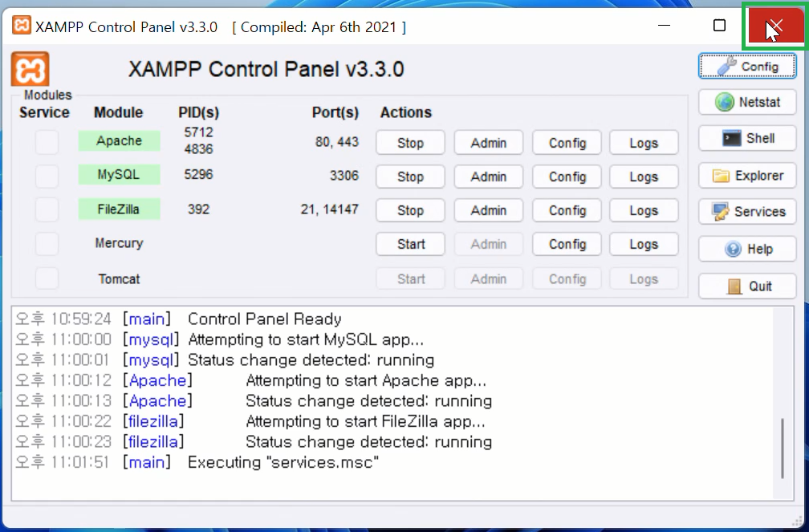Open MySQL Admin page
Screen dimensions: 809x532
tap(488, 177)
